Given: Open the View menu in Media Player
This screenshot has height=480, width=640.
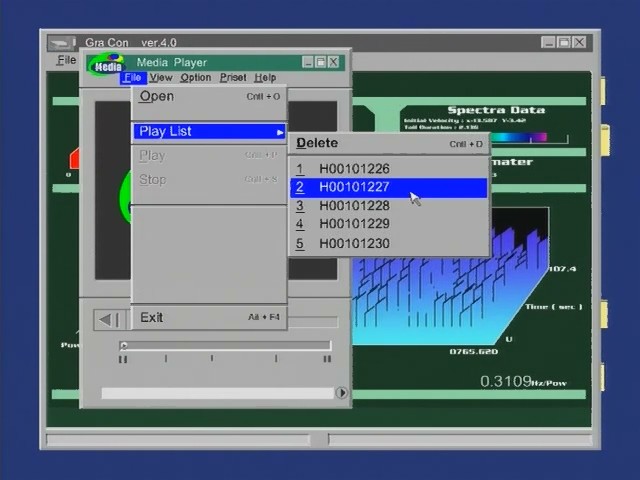Looking at the screenshot, I should click(x=161, y=78).
